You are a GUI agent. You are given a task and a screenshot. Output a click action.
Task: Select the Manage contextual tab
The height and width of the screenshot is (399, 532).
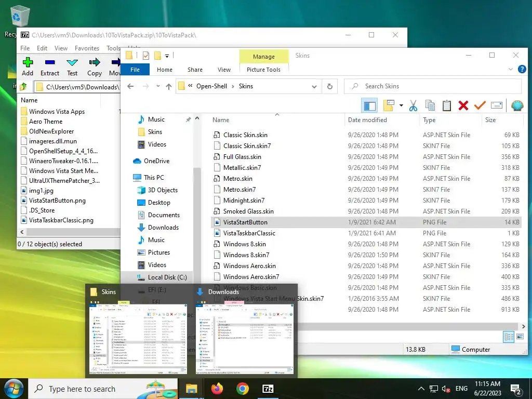point(264,57)
